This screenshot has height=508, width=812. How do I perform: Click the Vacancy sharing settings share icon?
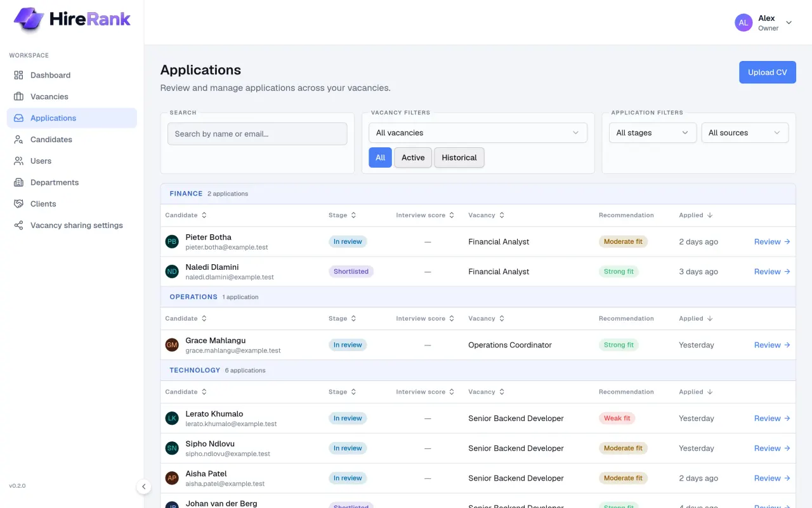click(18, 225)
